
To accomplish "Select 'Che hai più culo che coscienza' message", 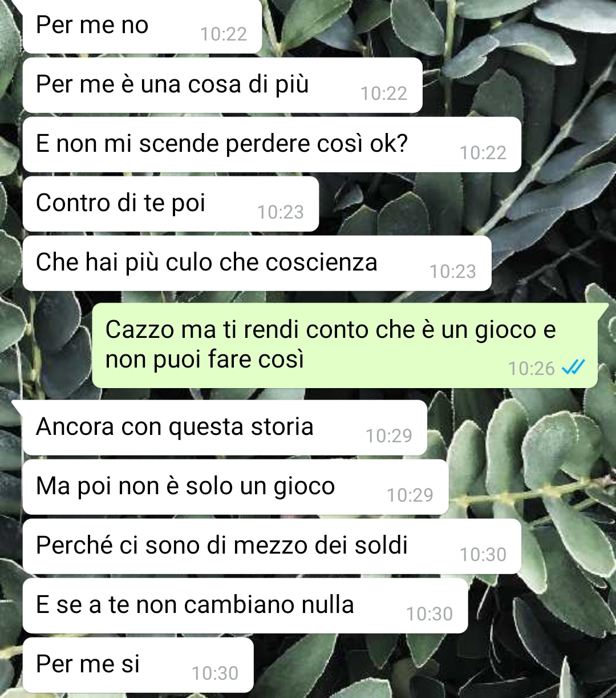I will (x=257, y=263).
